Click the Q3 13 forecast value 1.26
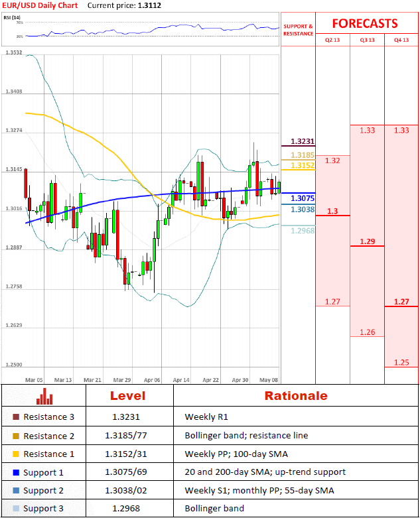The height and width of the screenshot is (518, 420). click(x=367, y=332)
